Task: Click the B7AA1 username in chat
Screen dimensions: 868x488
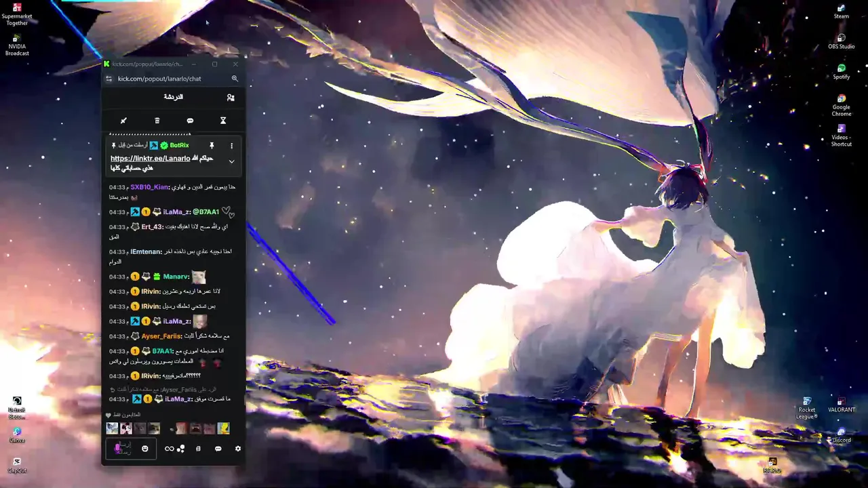Action: pos(163,351)
